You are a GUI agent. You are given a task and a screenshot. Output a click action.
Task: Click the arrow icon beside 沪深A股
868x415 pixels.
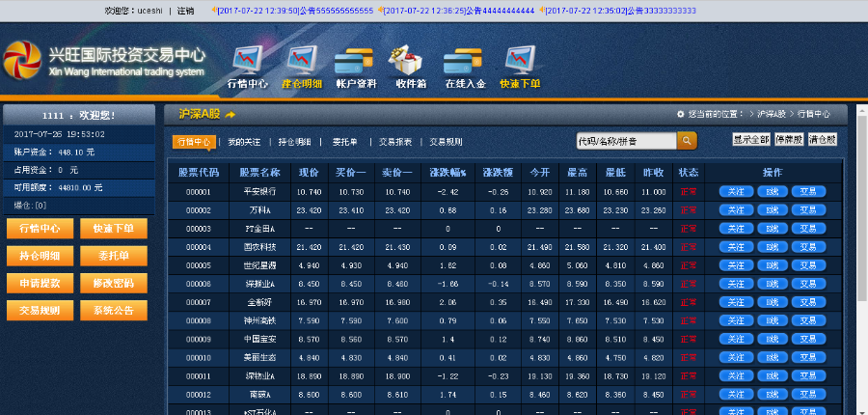coord(231,115)
